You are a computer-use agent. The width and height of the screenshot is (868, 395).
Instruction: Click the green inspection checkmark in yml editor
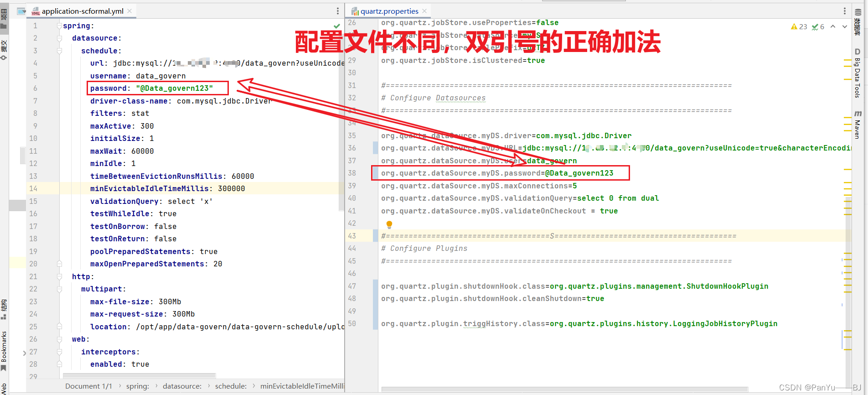click(337, 26)
